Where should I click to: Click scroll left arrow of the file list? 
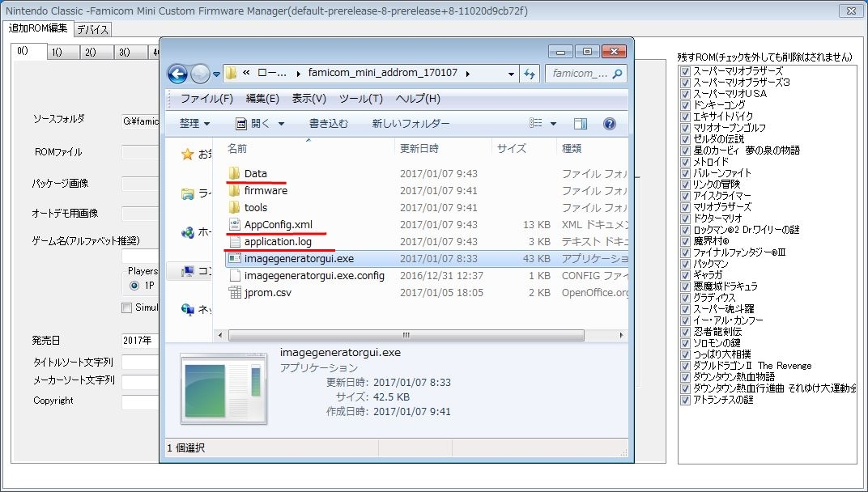pyautogui.click(x=220, y=335)
